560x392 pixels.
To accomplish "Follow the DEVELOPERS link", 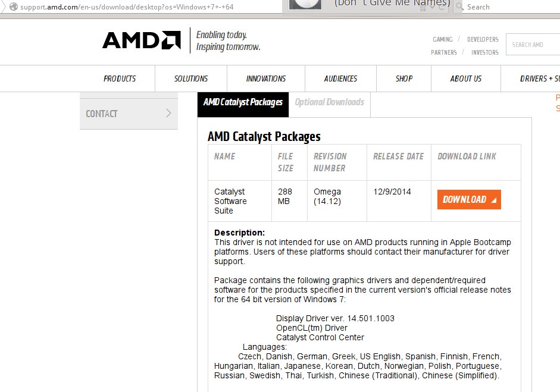I will click(483, 39).
